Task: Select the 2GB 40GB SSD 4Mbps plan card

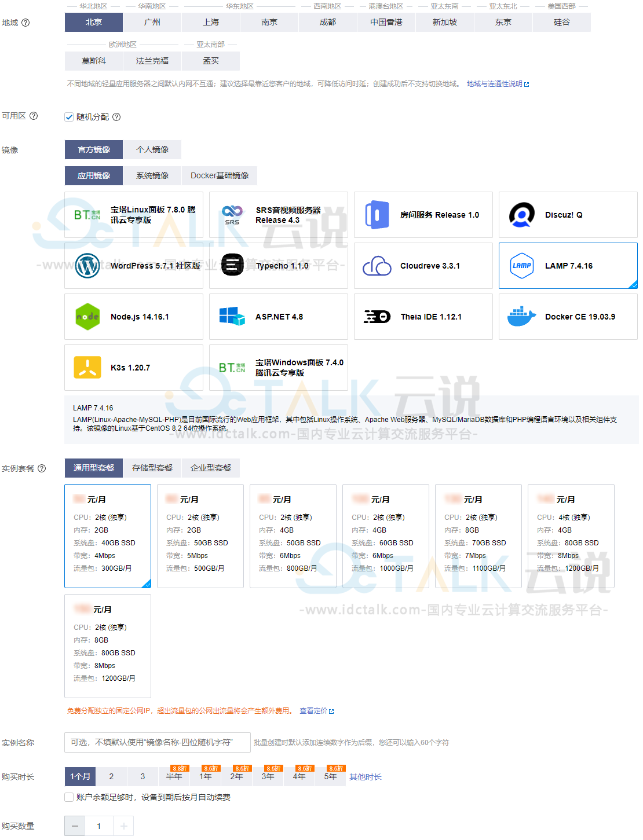Action: pos(108,536)
